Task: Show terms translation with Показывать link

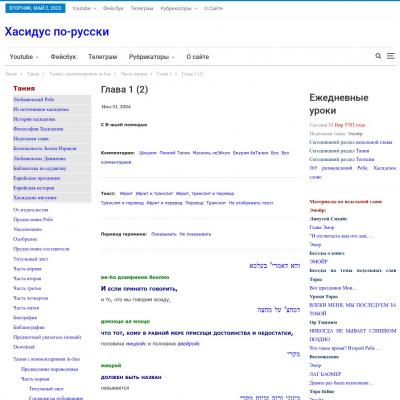Action: pos(163,234)
